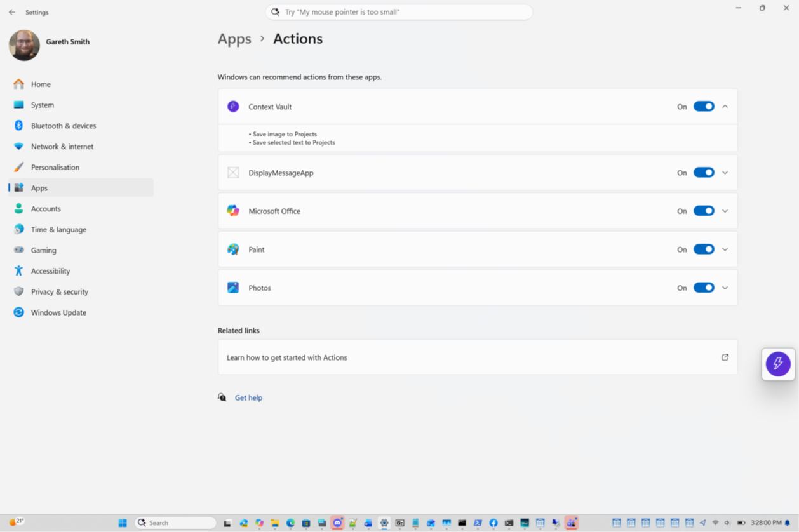Viewport: 799px width, 532px height.
Task: Click the Get help headset icon
Action: [x=222, y=397]
